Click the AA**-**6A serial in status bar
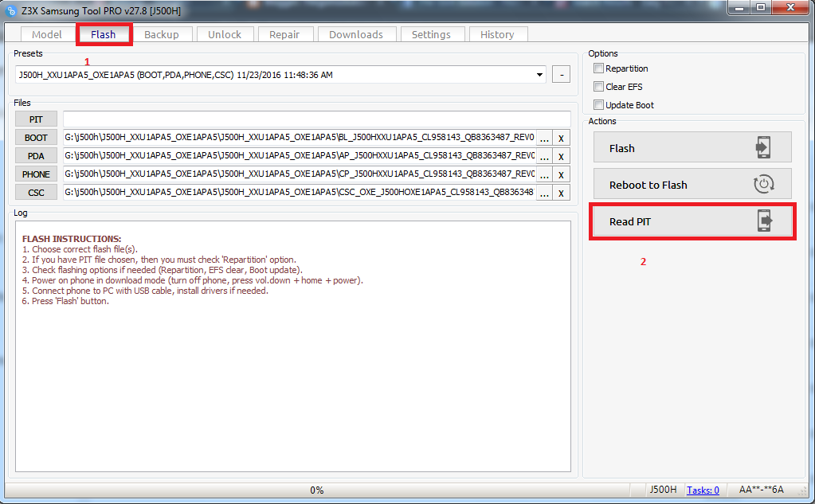The height and width of the screenshot is (504, 815). coord(761,490)
